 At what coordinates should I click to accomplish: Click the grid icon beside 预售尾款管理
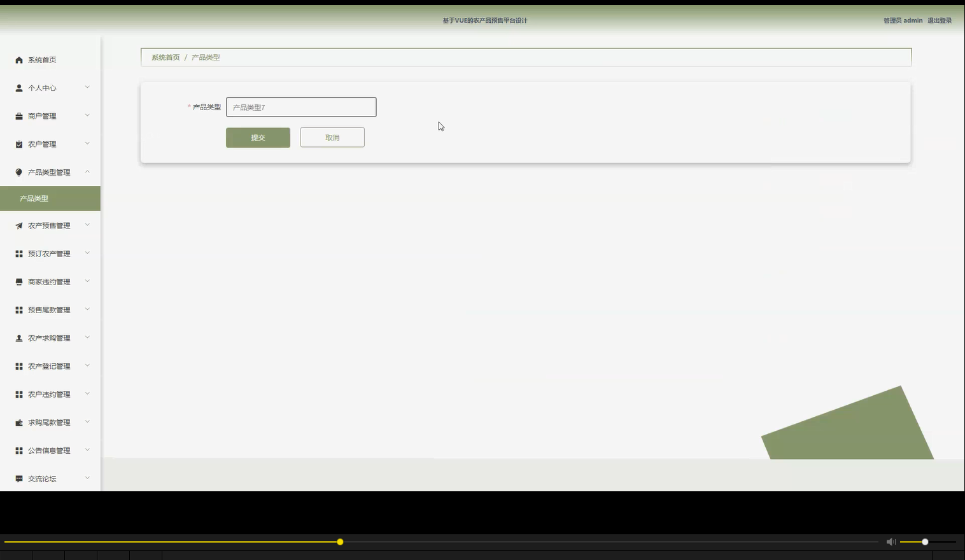click(19, 310)
